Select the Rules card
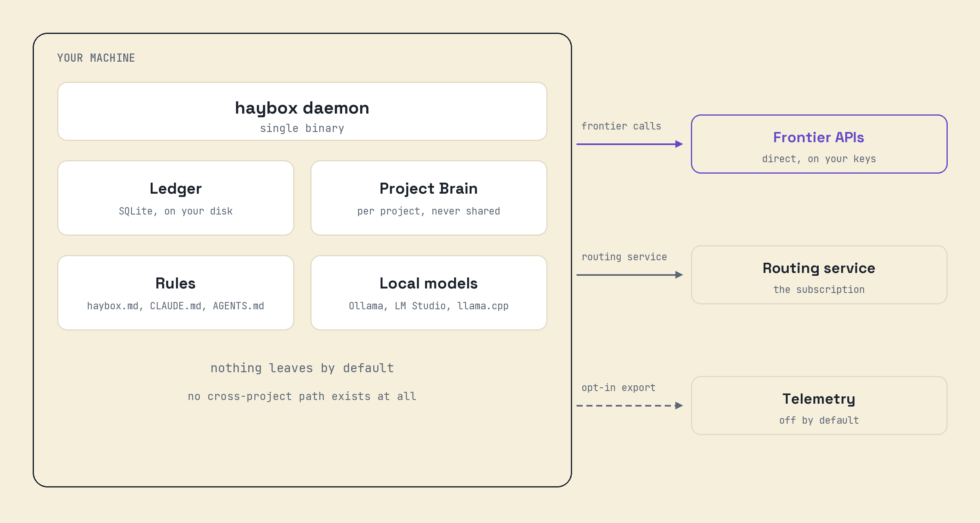 click(176, 293)
